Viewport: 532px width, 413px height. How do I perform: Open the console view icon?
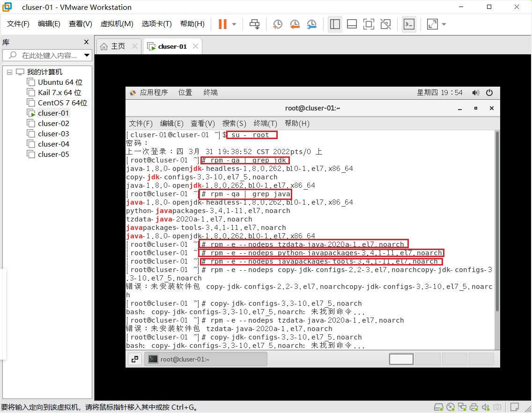click(409, 24)
